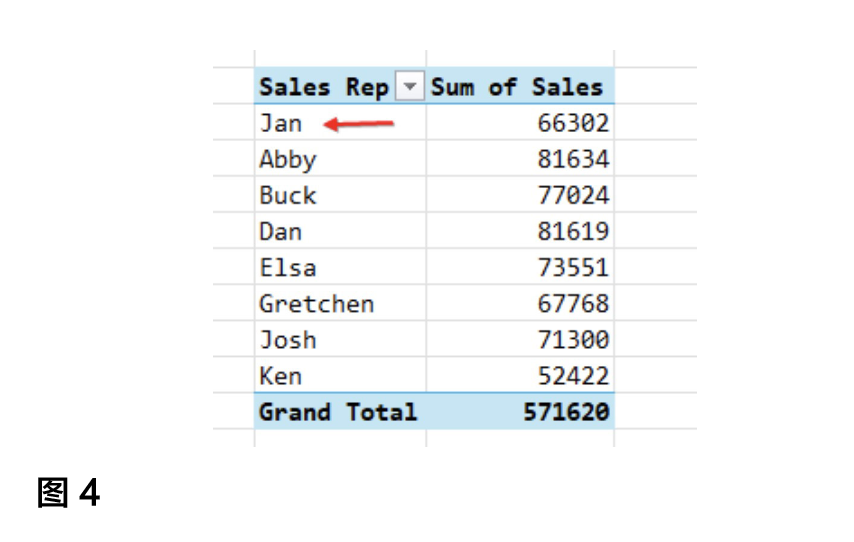Click the Grand Total label cell
The height and width of the screenshot is (542, 854).
pos(338,412)
